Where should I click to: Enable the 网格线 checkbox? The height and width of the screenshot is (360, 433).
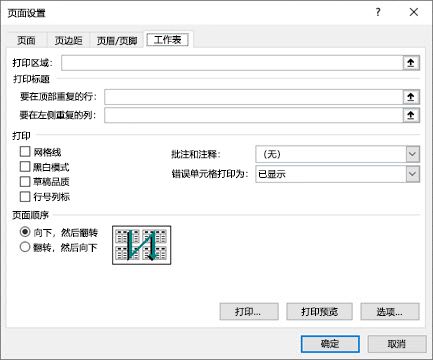point(25,152)
